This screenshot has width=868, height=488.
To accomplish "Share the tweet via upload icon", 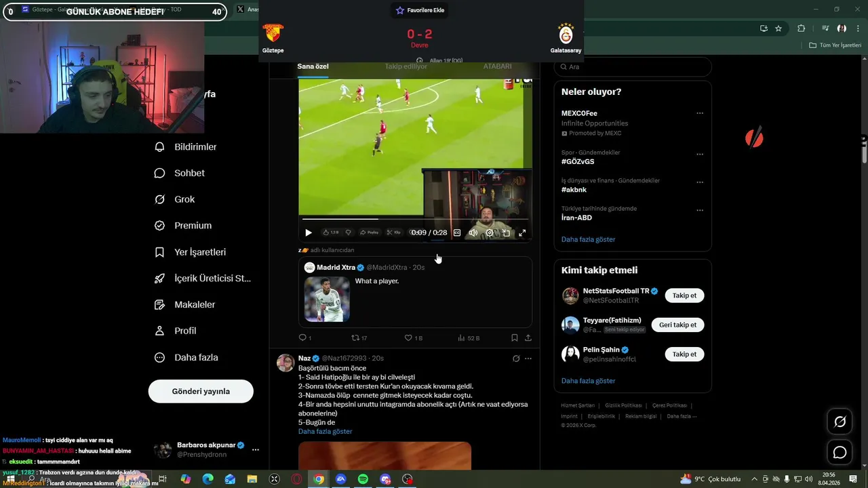I will tap(528, 338).
